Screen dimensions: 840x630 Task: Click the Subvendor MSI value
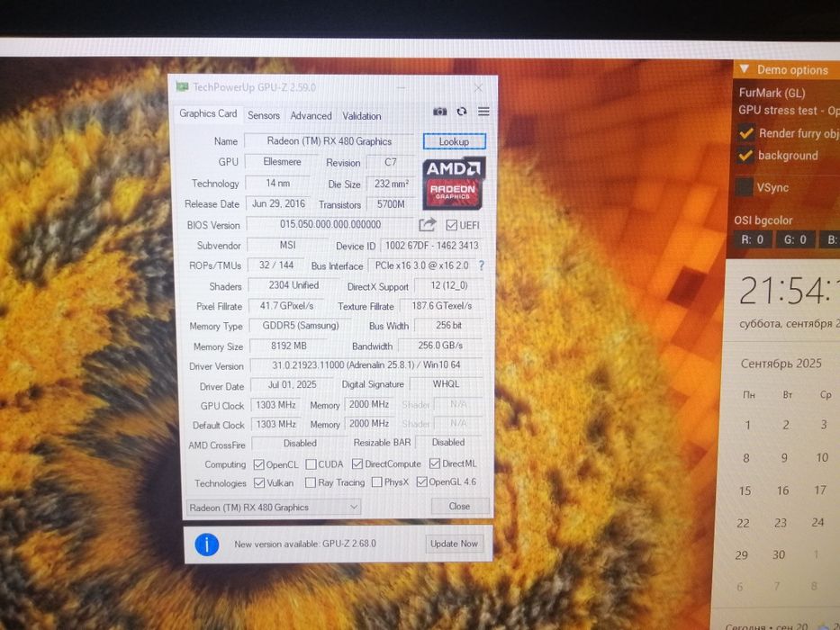[x=287, y=245]
